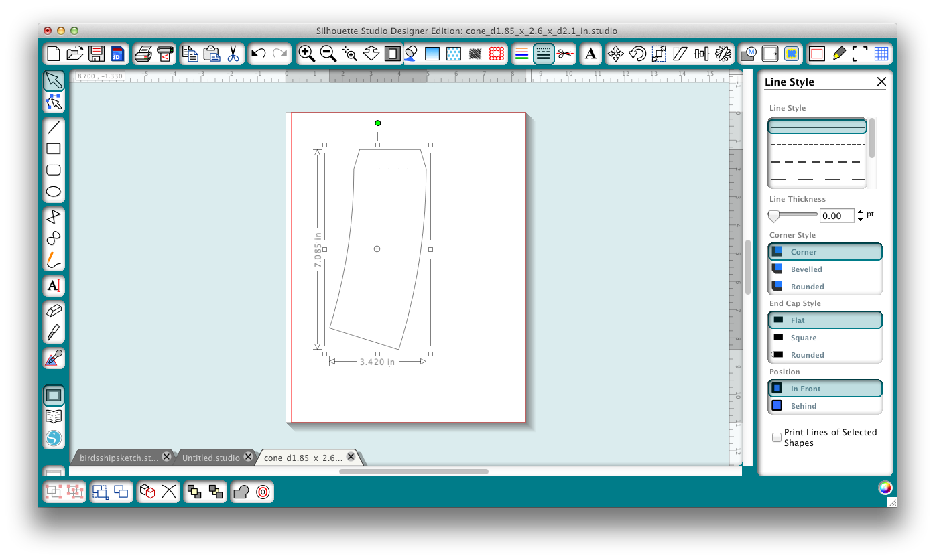Enable Print Lines of Selected Shapes

pyautogui.click(x=776, y=437)
